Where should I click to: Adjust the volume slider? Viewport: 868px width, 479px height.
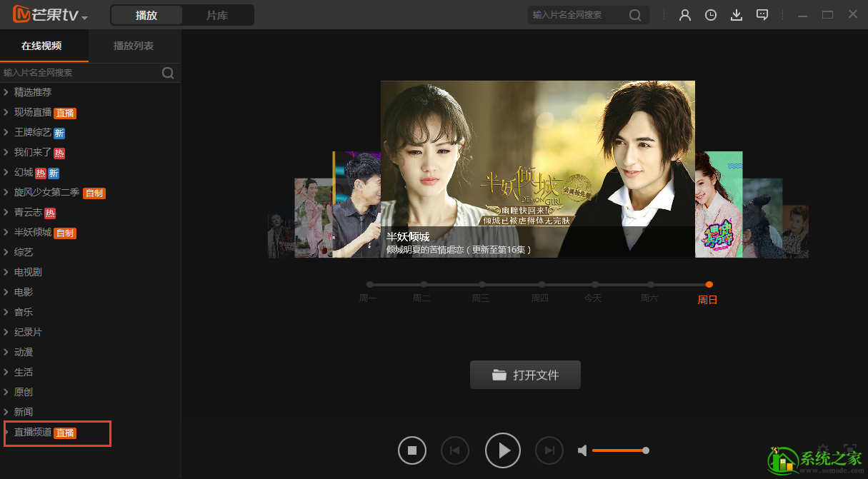click(x=620, y=450)
